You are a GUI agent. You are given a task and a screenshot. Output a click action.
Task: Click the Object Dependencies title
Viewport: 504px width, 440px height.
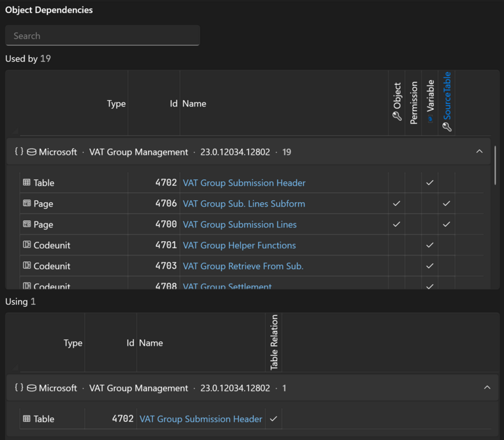click(x=49, y=10)
